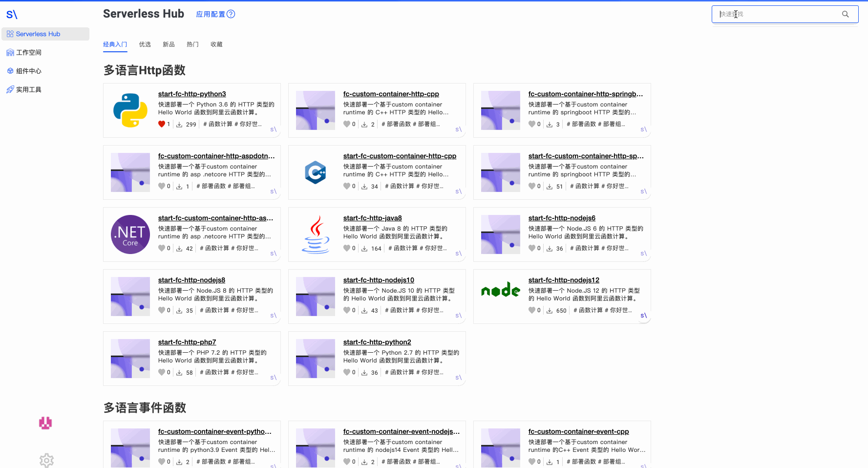The height and width of the screenshot is (468, 868).
Task: Open the 组件中心 section in sidebar
Action: 29,71
